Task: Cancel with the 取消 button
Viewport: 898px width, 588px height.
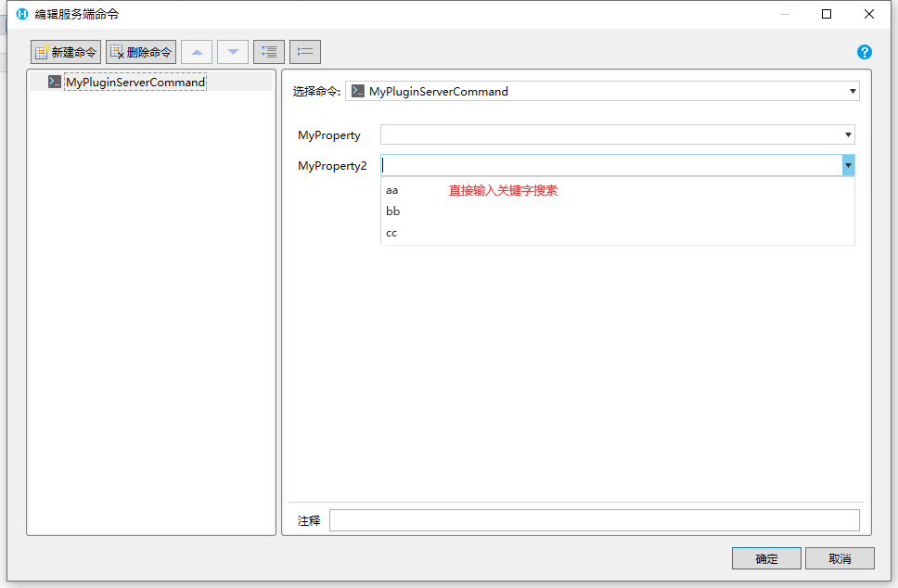Action: 840,559
